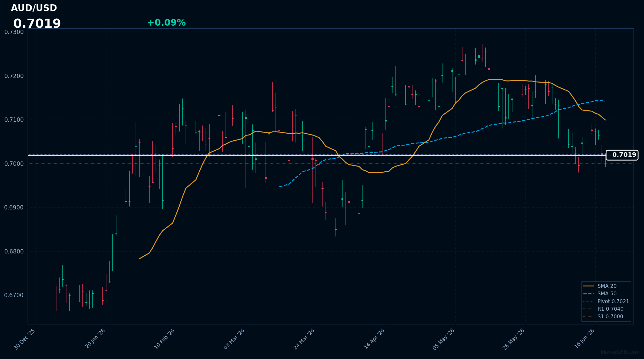This screenshot has height=359, width=644.
Task: Click the 14 Apr '26 date label
Action: [374, 339]
